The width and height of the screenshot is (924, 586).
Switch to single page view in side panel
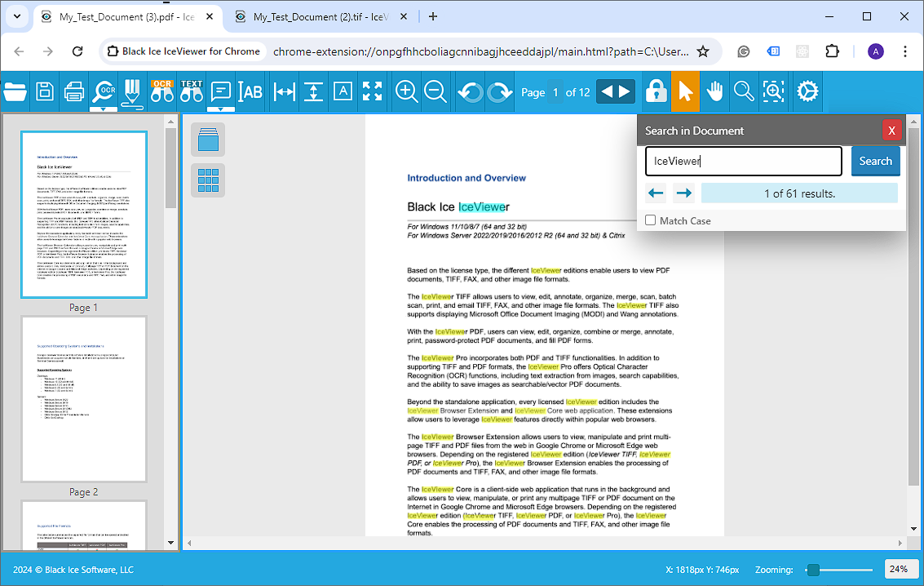pyautogui.click(x=208, y=140)
